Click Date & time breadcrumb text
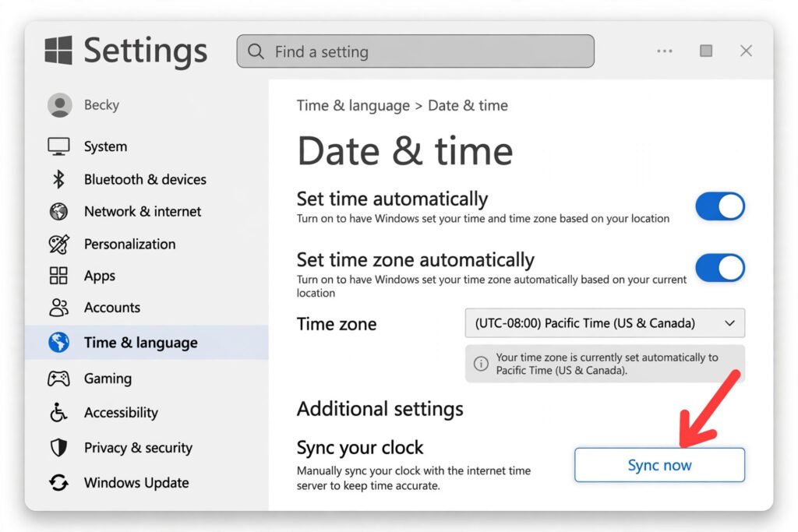Image resolution: width=798 pixels, height=532 pixels. point(468,106)
